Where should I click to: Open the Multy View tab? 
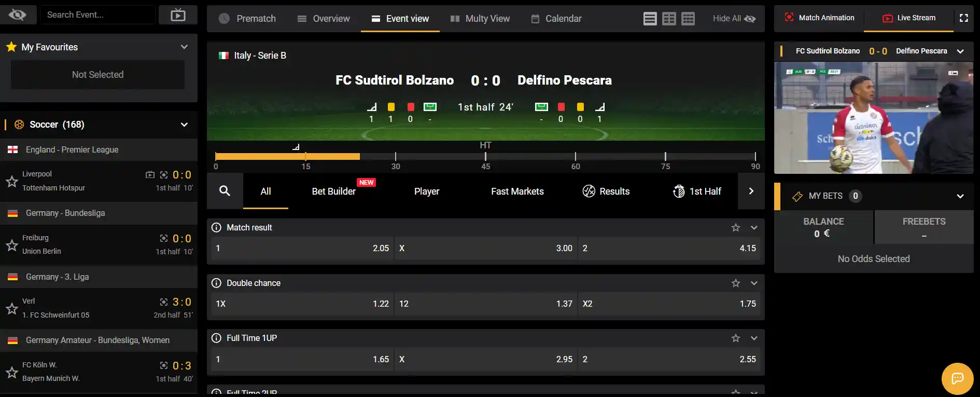tap(480, 19)
